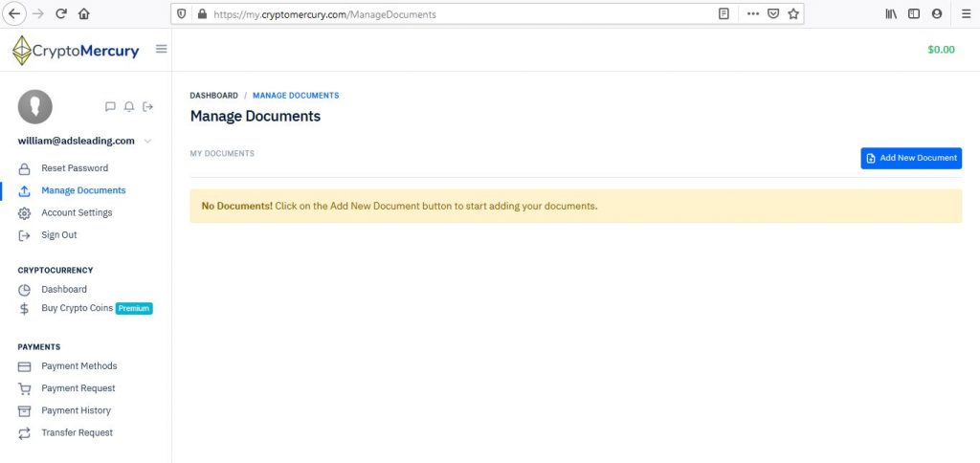This screenshot has height=463, width=980.
Task: Click the lock icon beside Reset Password
Action: click(24, 168)
